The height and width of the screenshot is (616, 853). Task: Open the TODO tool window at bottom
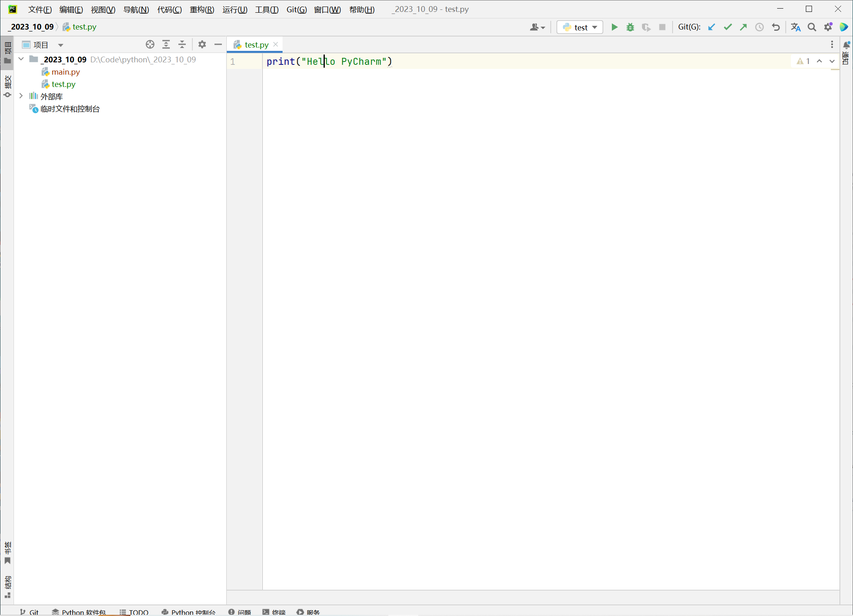134,611
